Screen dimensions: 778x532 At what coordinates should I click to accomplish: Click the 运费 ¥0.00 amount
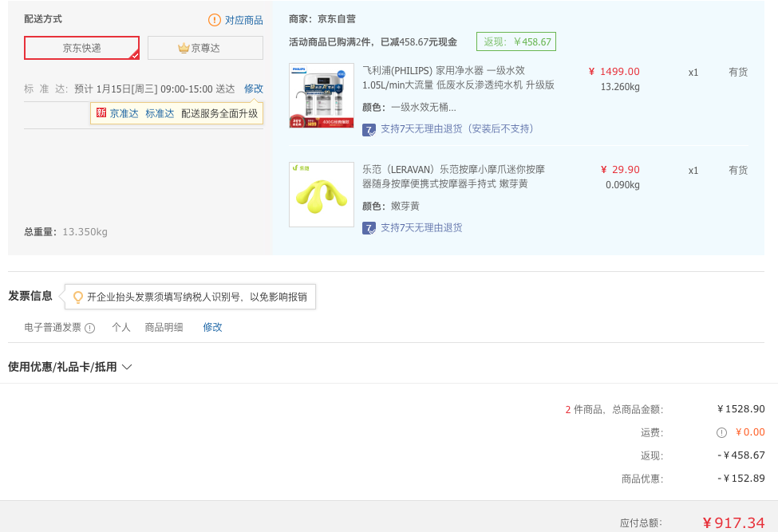coord(750,432)
